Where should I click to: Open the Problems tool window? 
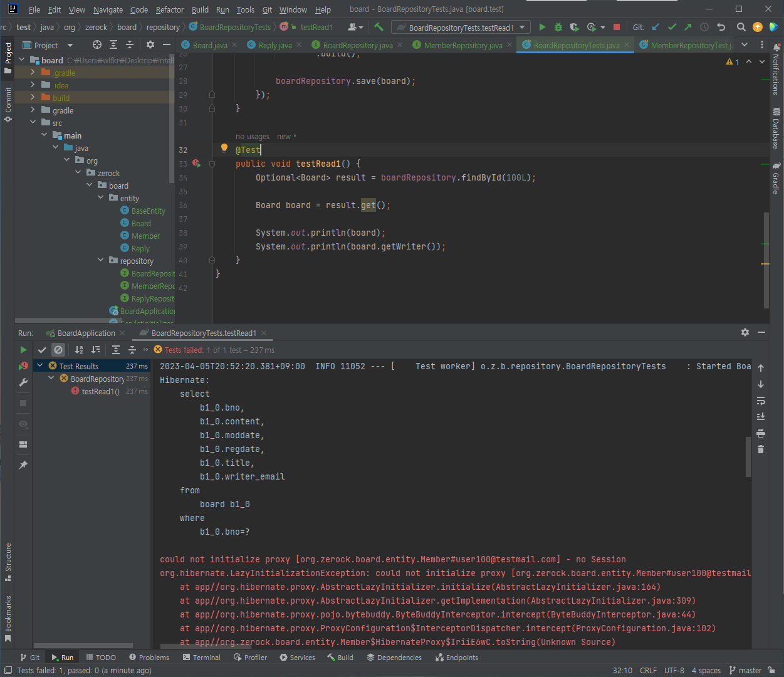point(149,658)
